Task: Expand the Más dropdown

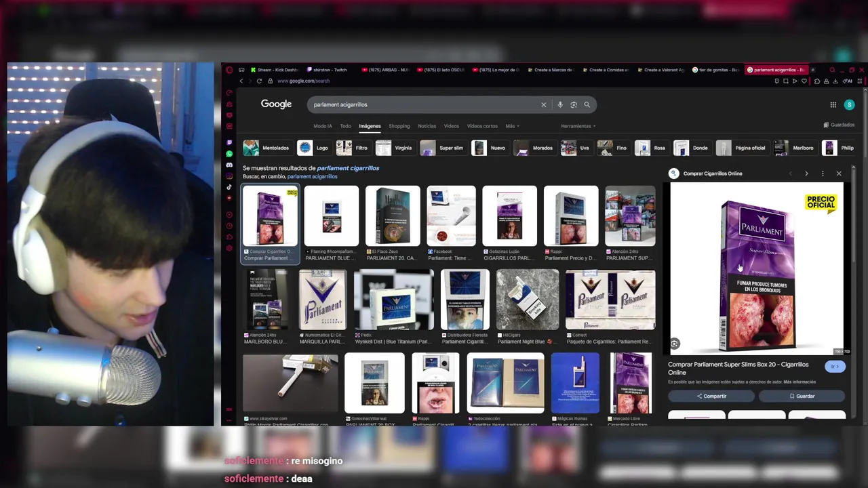Action: [x=513, y=126]
